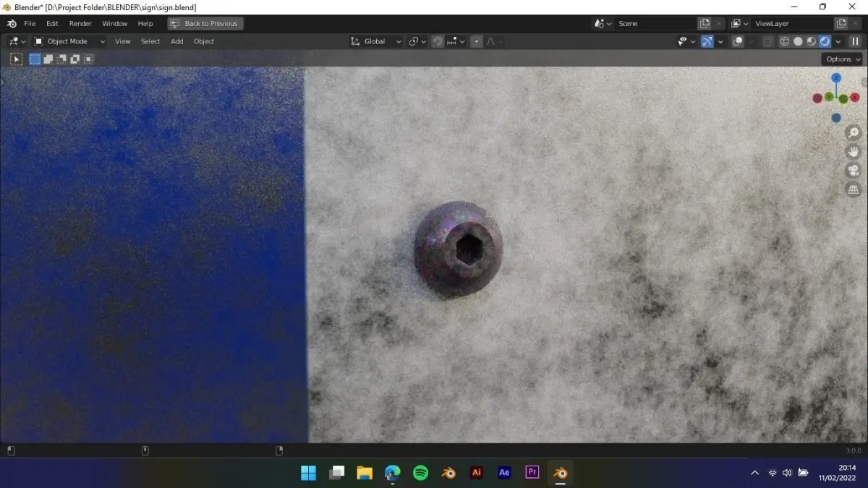Toggle the X-ray button
This screenshot has width=868, height=488.
click(768, 41)
